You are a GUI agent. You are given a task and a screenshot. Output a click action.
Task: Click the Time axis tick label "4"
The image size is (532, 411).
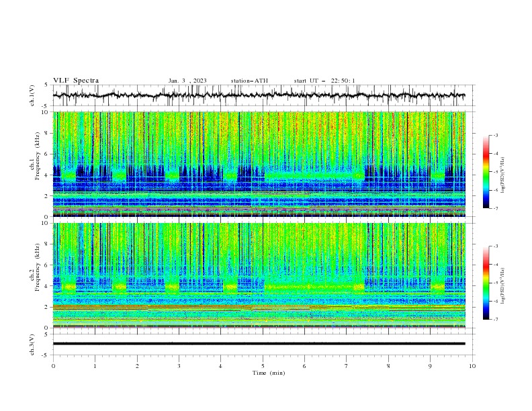[220, 366]
